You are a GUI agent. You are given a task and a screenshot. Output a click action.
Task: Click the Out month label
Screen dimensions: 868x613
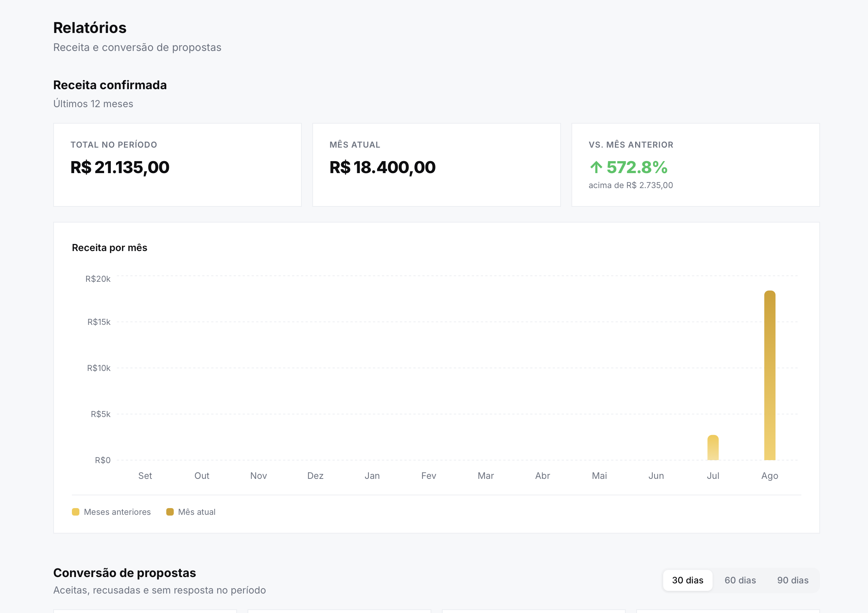[202, 476]
